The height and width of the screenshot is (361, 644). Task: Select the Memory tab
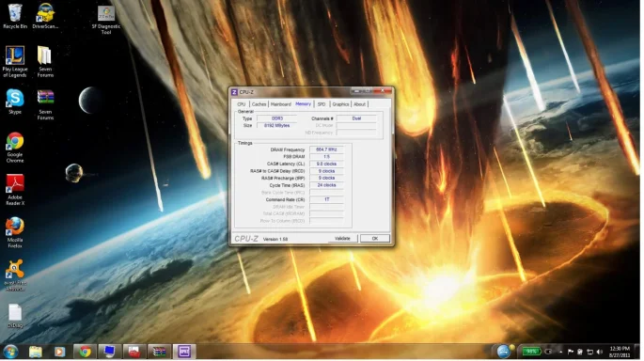point(303,104)
